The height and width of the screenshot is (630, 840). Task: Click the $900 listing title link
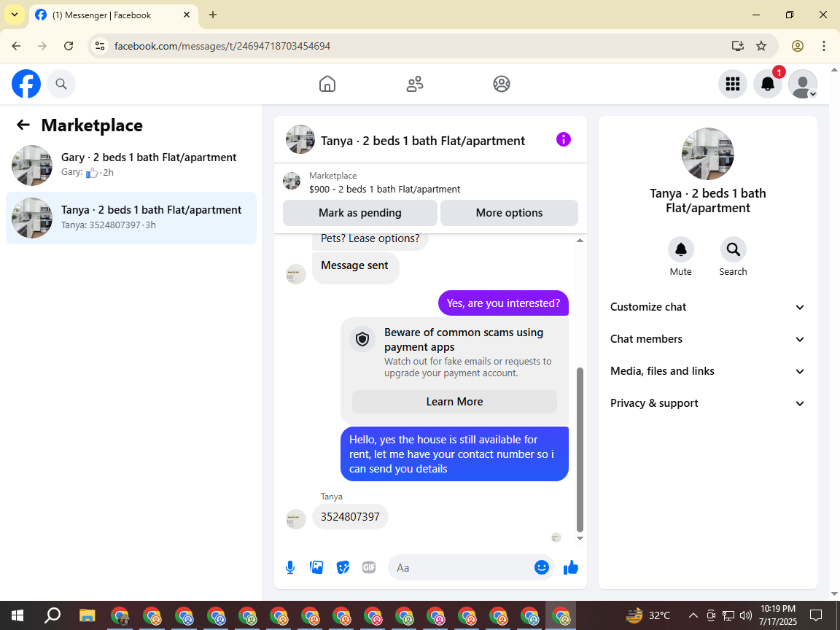[x=384, y=189]
